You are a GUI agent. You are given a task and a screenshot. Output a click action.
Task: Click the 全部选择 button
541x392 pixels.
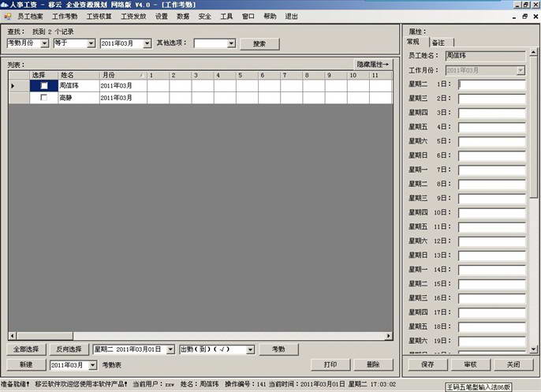(x=26, y=349)
